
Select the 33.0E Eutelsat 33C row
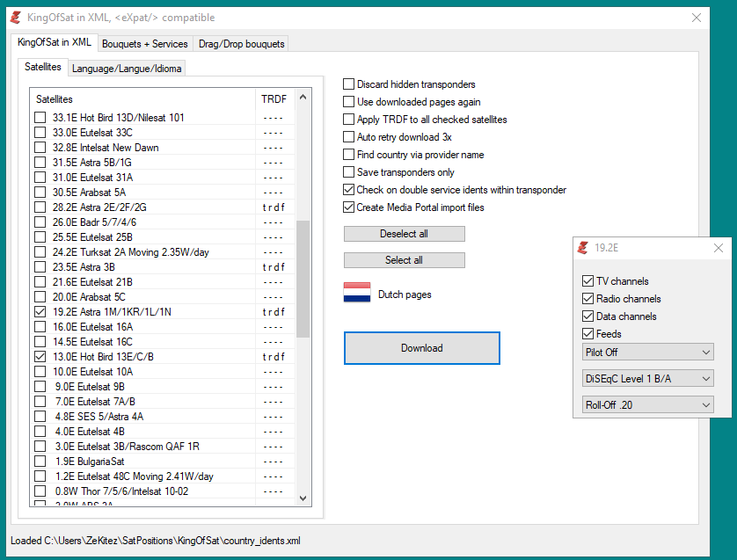point(163,133)
